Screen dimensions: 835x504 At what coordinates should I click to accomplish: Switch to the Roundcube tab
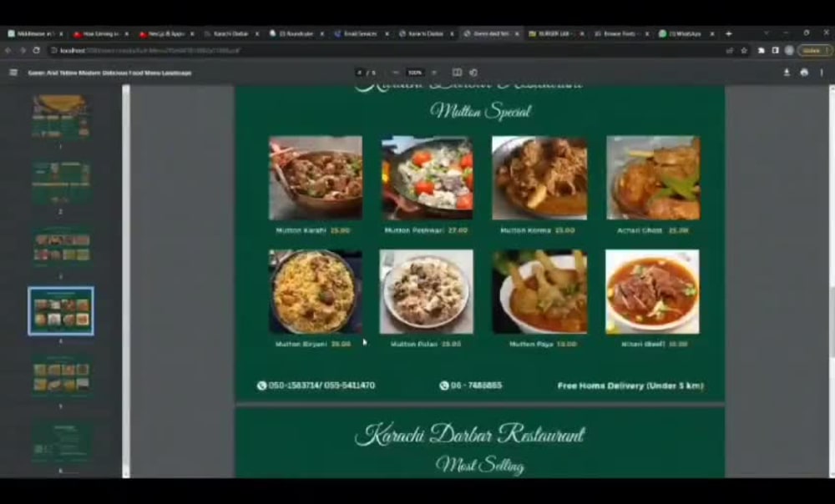(295, 33)
